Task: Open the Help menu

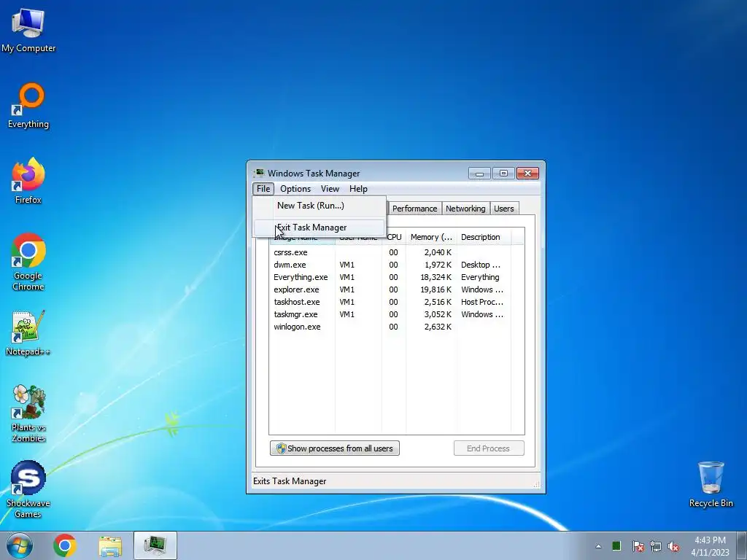Action: [x=358, y=189]
